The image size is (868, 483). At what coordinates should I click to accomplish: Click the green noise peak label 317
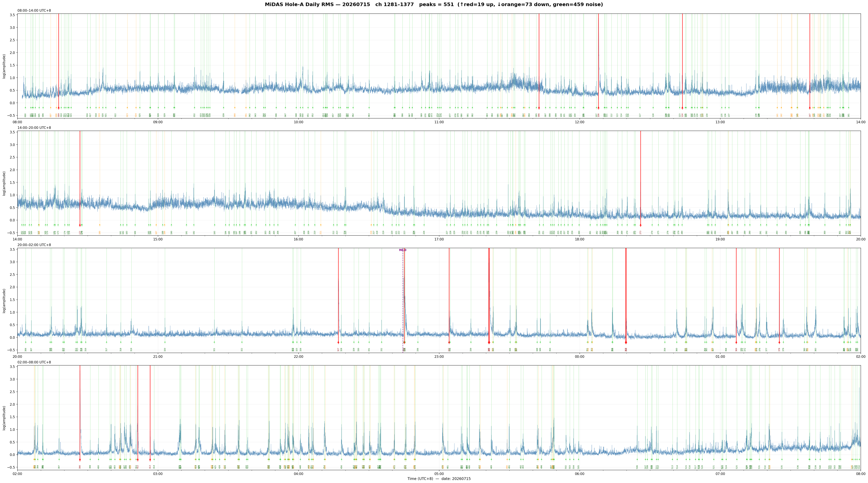click(x=107, y=350)
